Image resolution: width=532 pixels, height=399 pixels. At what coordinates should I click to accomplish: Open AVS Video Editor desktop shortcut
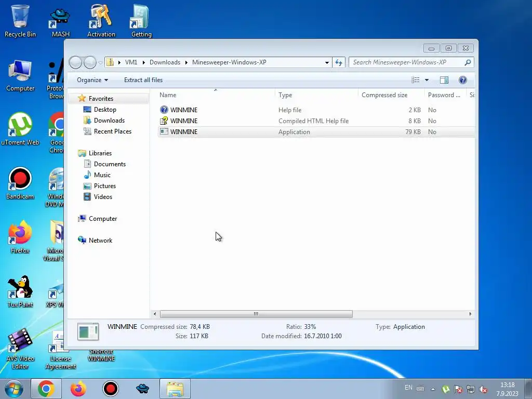20,349
